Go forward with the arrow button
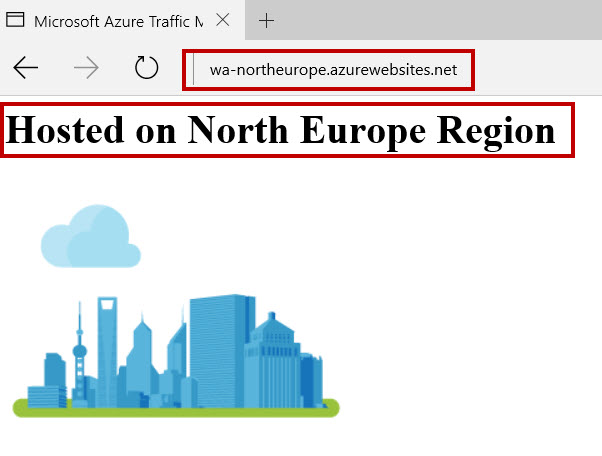This screenshot has width=602, height=456. [86, 68]
